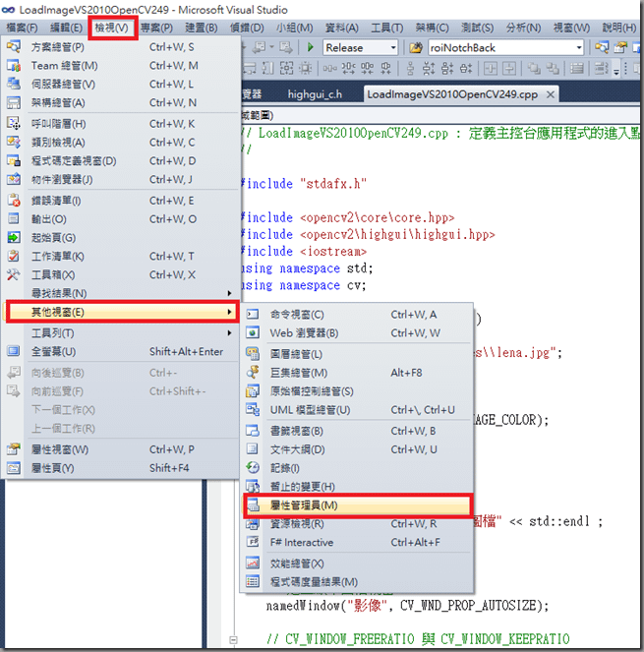Open the 分析(N) Analyze menu
This screenshot has height=652, width=644.
coord(523,28)
